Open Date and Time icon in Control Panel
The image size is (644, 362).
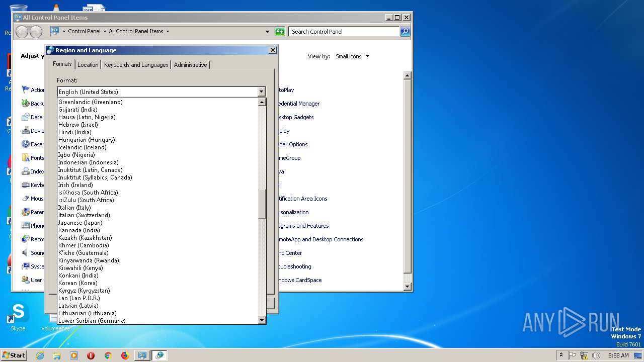tap(26, 117)
